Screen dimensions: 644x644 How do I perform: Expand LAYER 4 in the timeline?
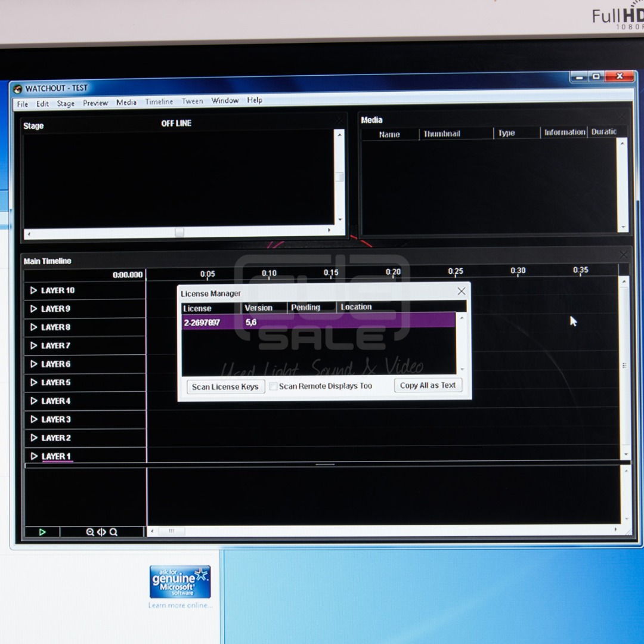(33, 401)
